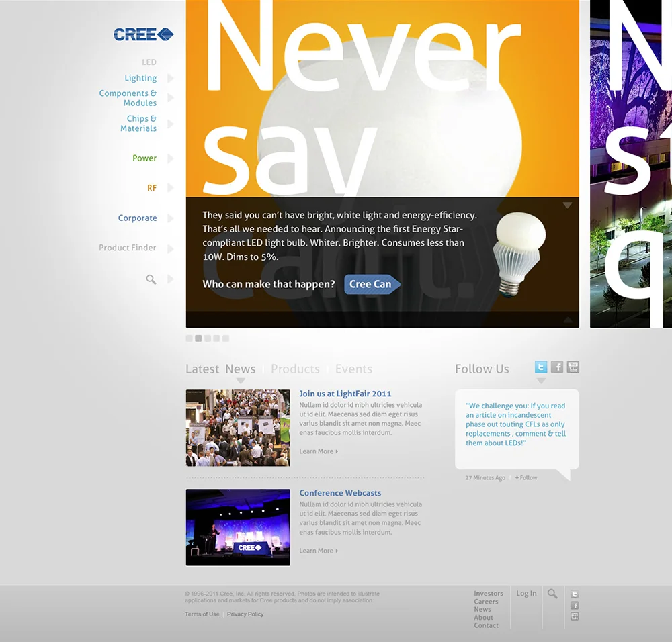Expand the Chips & Materials arrow
Image resolution: width=672 pixels, height=642 pixels.
click(x=171, y=124)
